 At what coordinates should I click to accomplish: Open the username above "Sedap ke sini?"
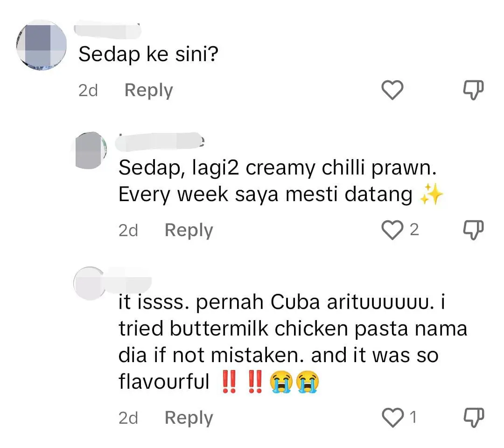(x=108, y=28)
